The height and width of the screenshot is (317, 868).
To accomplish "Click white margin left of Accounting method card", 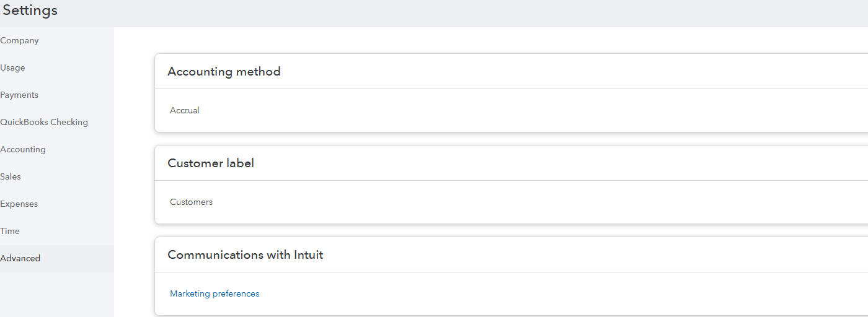I will [x=134, y=93].
